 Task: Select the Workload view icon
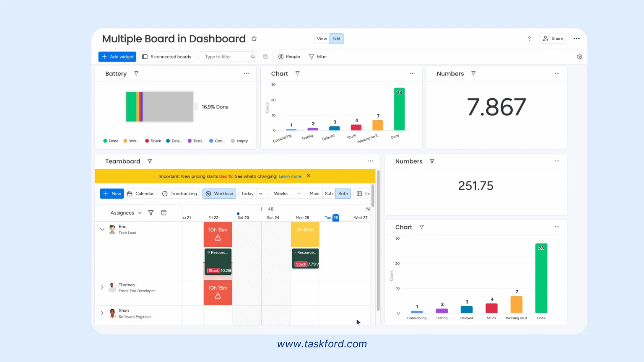[209, 193]
